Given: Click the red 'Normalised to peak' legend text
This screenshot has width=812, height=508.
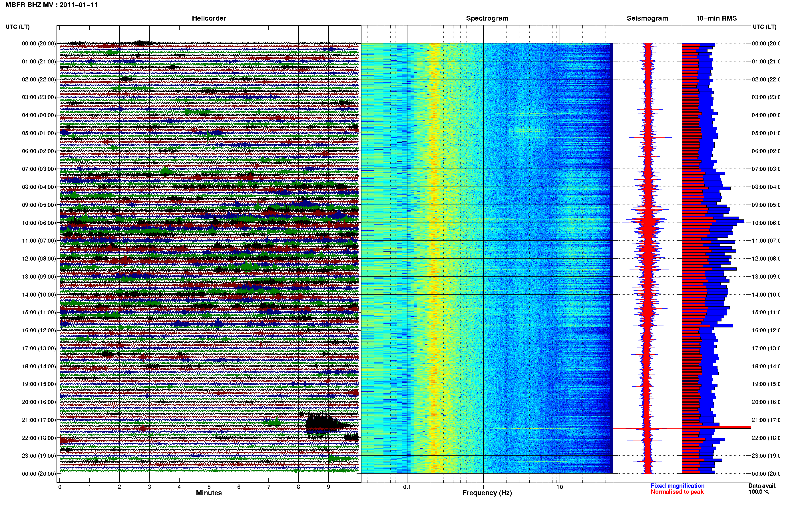Looking at the screenshot, I should tap(677, 492).
